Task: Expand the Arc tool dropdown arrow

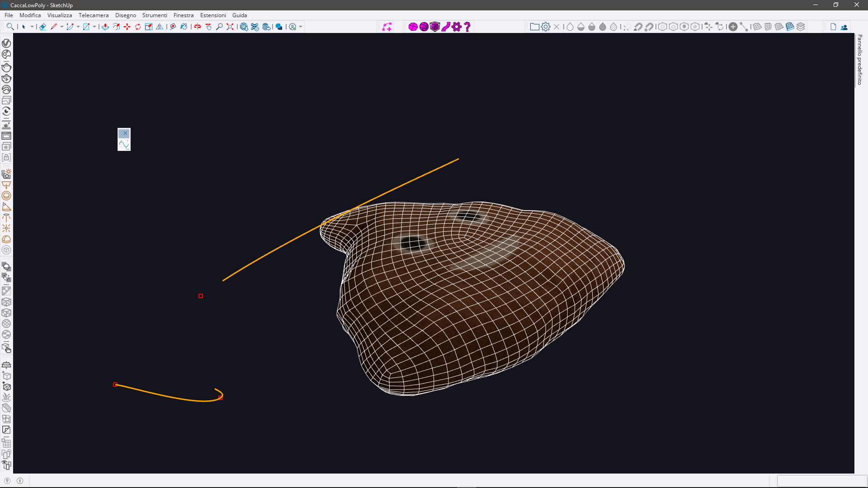Action: point(78,27)
